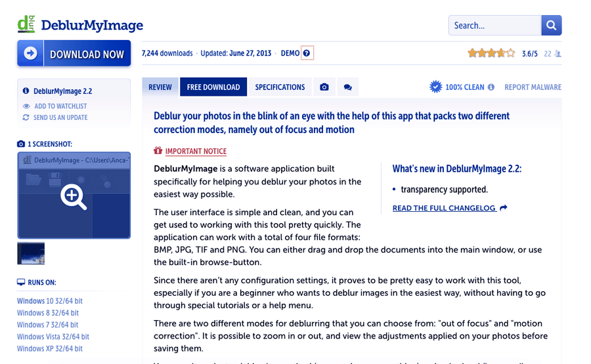This screenshot has width=591, height=364.
Task: Click the arrow icon on Download Now
Action: [30, 53]
